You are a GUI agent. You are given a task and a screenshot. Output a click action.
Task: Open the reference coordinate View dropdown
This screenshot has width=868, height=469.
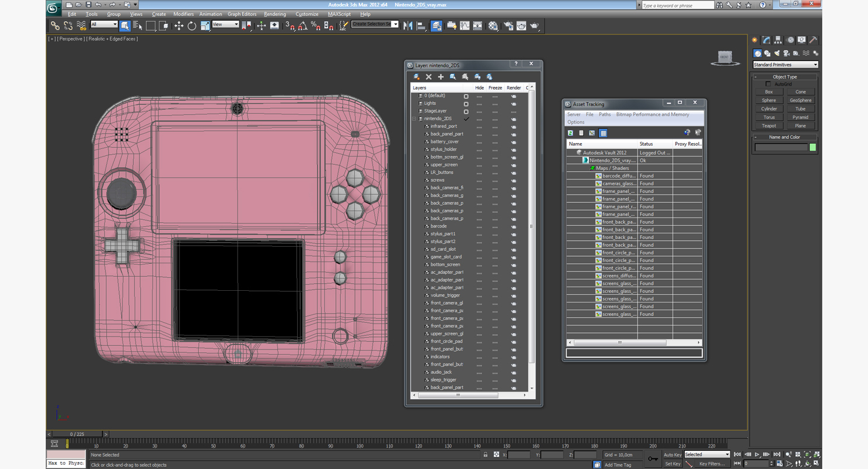tap(225, 25)
